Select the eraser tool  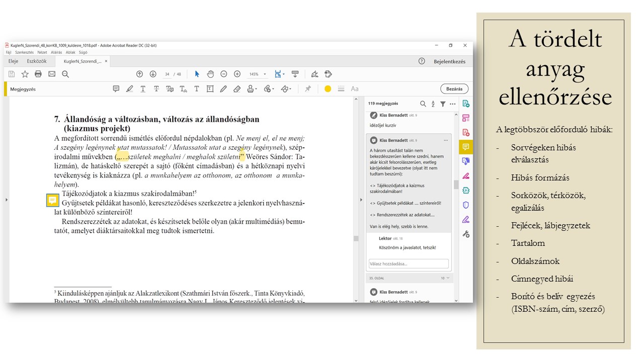click(237, 89)
